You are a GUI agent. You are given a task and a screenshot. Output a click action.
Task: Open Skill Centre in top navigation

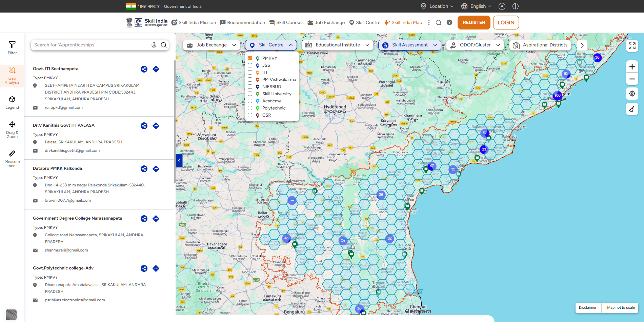click(x=365, y=22)
